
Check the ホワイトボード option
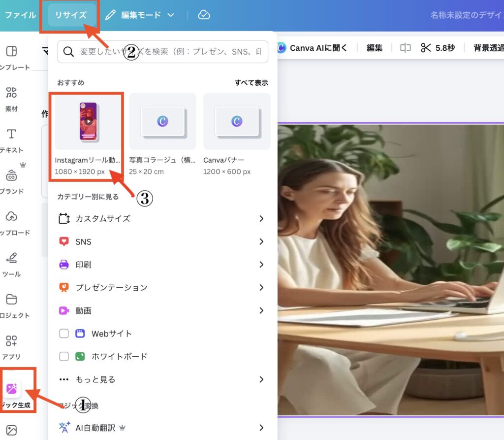[64, 356]
